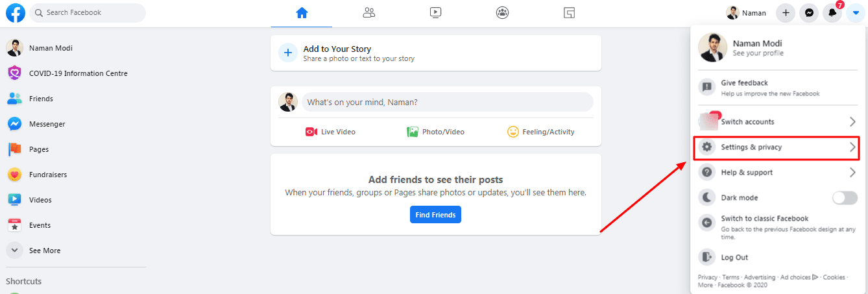Open the Groups tab icon
The width and height of the screenshot is (868, 294).
(503, 12)
